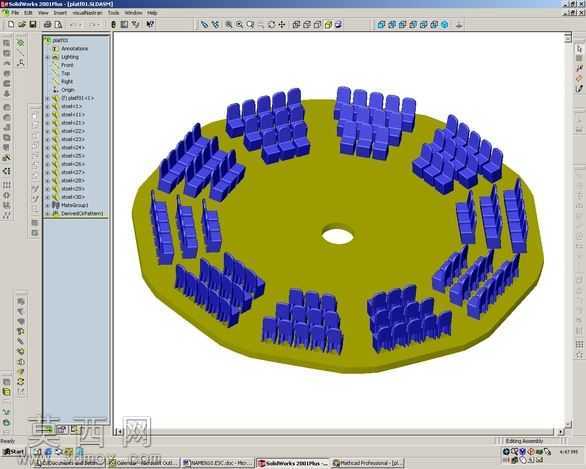The width and height of the screenshot is (586, 469).
Task: Switch to the C:\Documents and Settings taskbar button
Action: coord(70,463)
